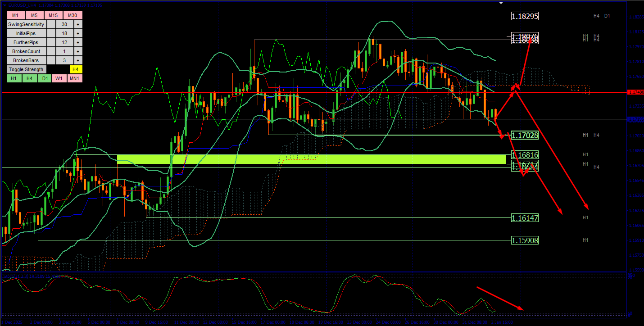The image size is (644, 326).
Task: Select the lime green supply-demand zone
Action: (312, 159)
